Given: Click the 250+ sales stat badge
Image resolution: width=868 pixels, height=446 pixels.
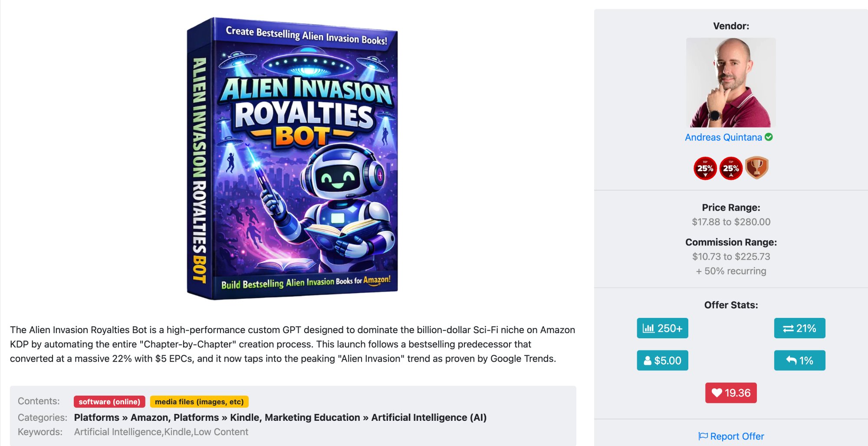Looking at the screenshot, I should tap(662, 328).
